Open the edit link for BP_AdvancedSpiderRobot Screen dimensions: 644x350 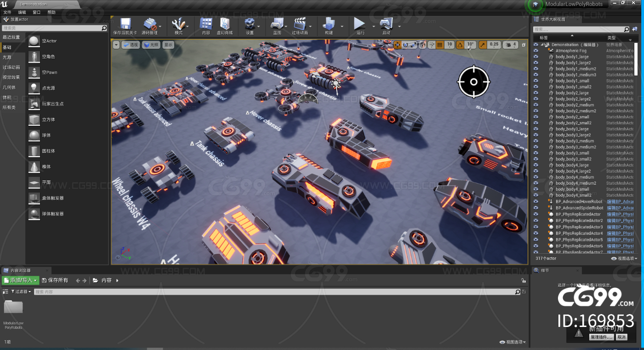click(620, 208)
